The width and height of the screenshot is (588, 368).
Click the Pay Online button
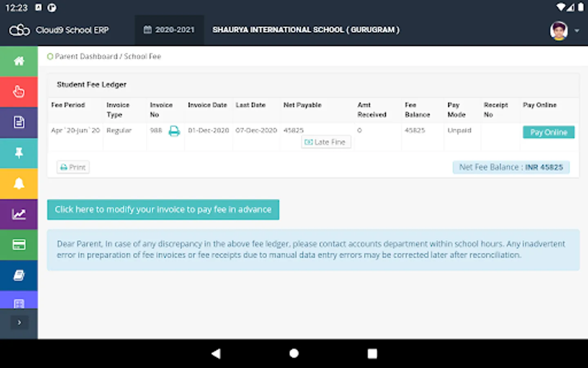548,132
